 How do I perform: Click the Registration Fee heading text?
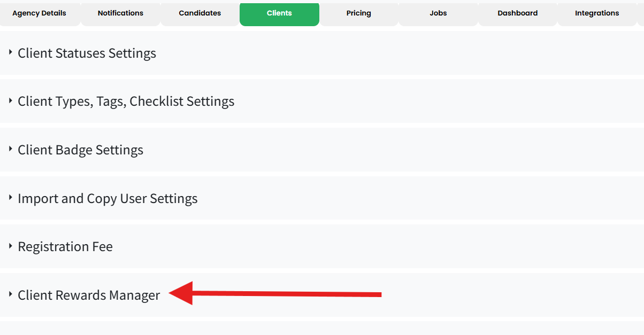coord(65,247)
